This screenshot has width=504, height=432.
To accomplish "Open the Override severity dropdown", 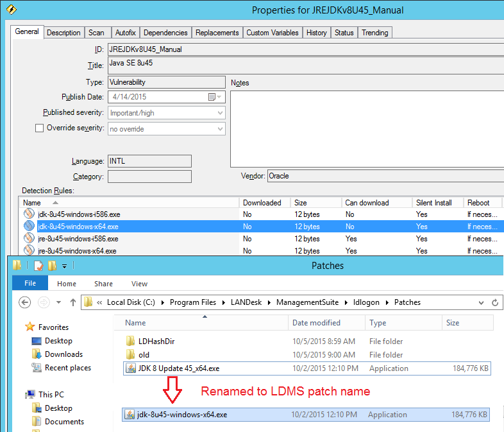I will (x=220, y=129).
